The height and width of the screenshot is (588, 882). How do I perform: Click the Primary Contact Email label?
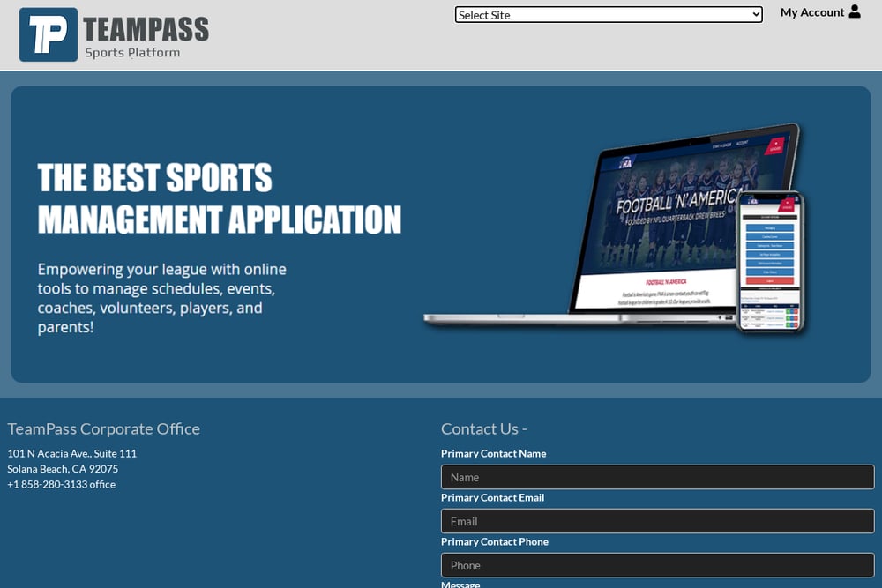493,497
